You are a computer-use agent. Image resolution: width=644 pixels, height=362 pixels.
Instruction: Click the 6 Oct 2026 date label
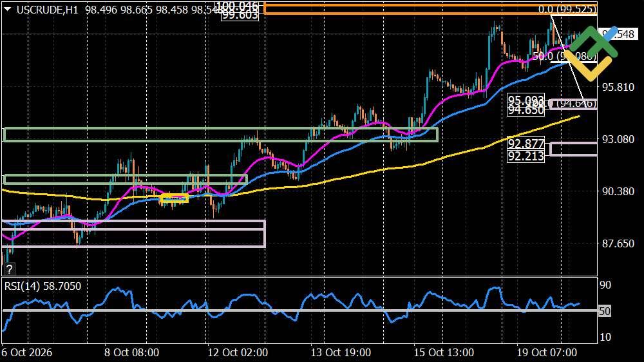tap(26, 352)
